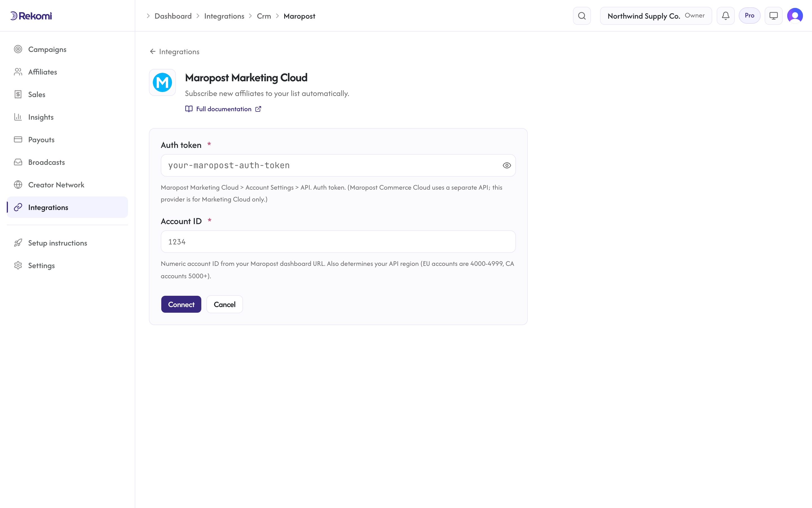Click the documentation book icon
Viewport: 812px width, 508px height.
pos(189,109)
